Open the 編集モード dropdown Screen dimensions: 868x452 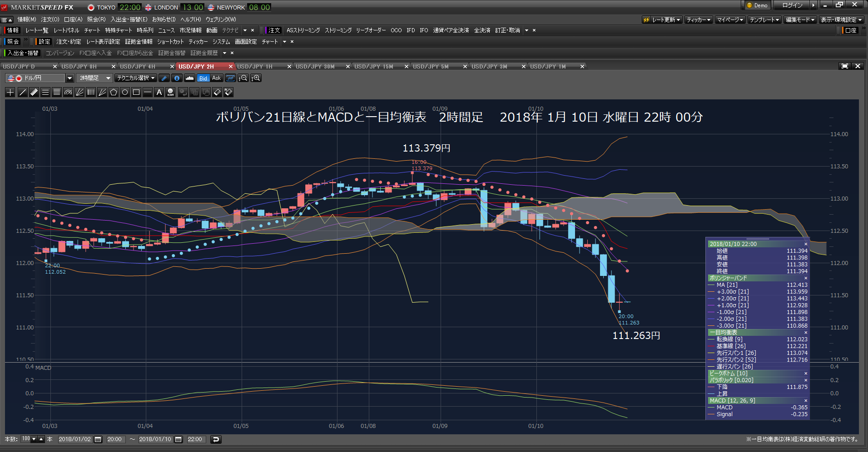(x=800, y=20)
